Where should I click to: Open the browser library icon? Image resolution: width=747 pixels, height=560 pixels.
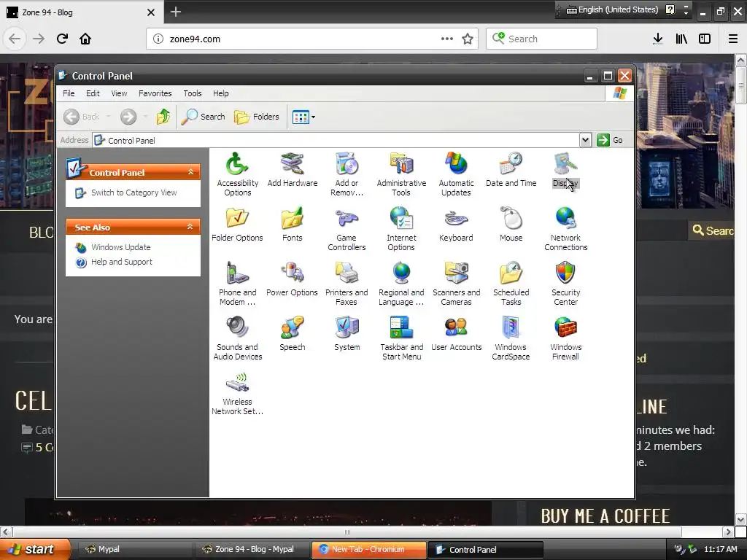[681, 39]
